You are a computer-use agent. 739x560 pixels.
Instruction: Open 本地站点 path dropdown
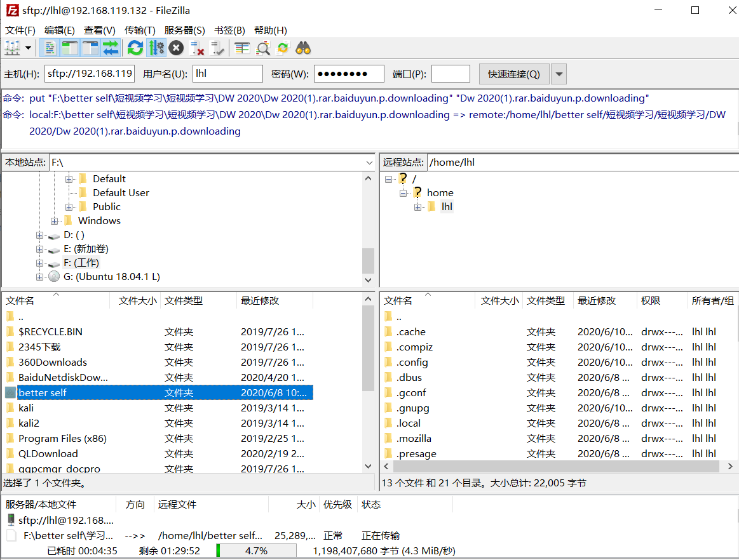(x=369, y=163)
